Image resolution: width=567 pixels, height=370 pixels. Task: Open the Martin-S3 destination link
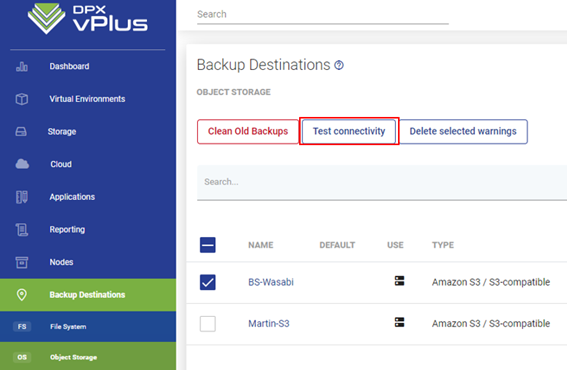tap(269, 323)
